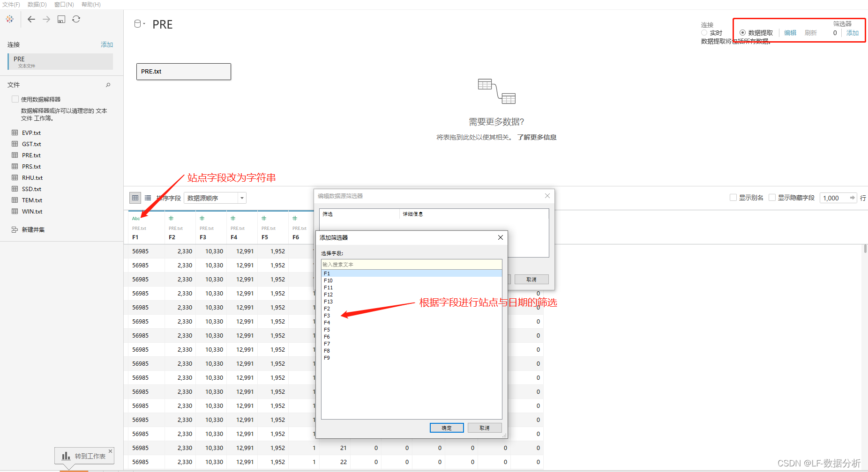Change F1 column Abc data type icon
Screen dimensions: 868x472
pyautogui.click(x=136, y=219)
